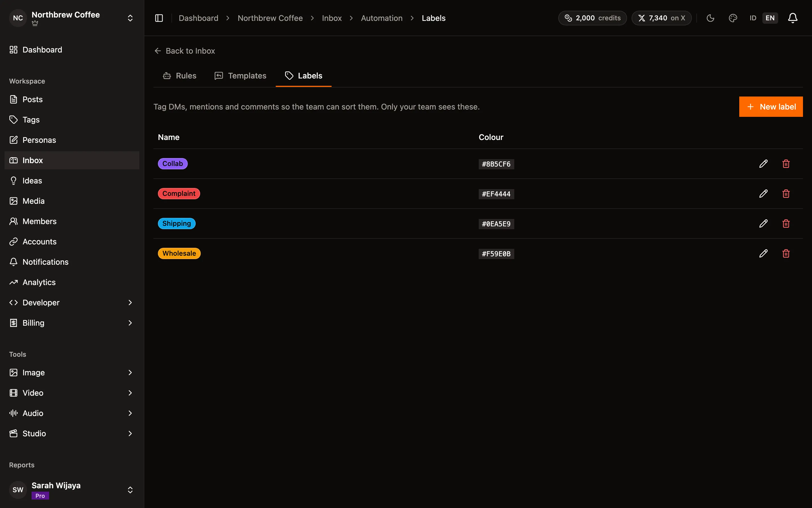This screenshot has height=508, width=812.
Task: Delete the Shipping label
Action: tap(786, 224)
